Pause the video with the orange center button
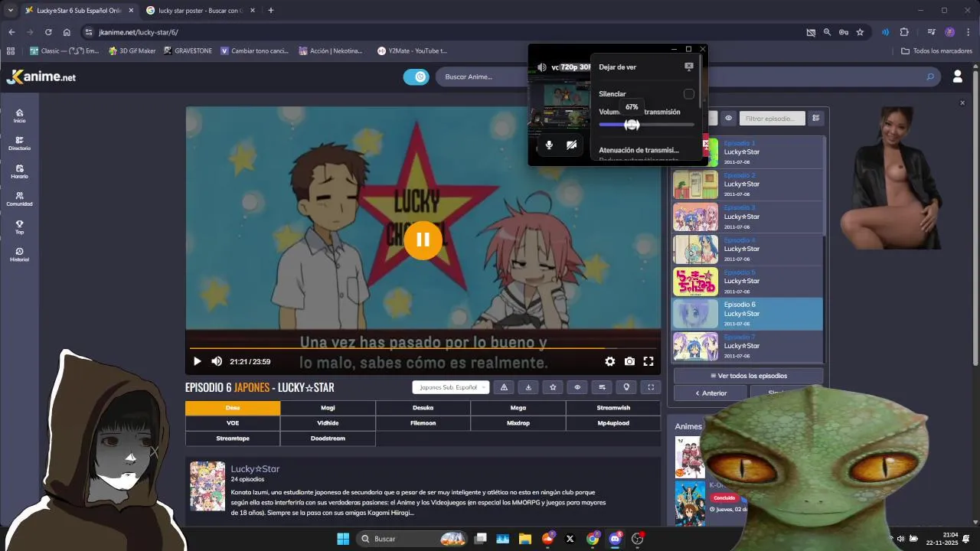Screen dimensions: 980x551 423,239
